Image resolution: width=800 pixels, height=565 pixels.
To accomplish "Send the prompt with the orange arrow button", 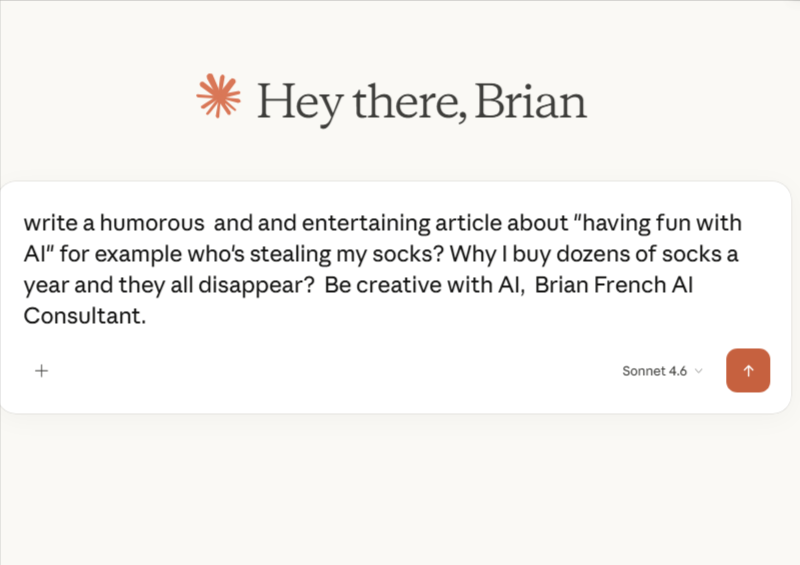I will tap(747, 370).
